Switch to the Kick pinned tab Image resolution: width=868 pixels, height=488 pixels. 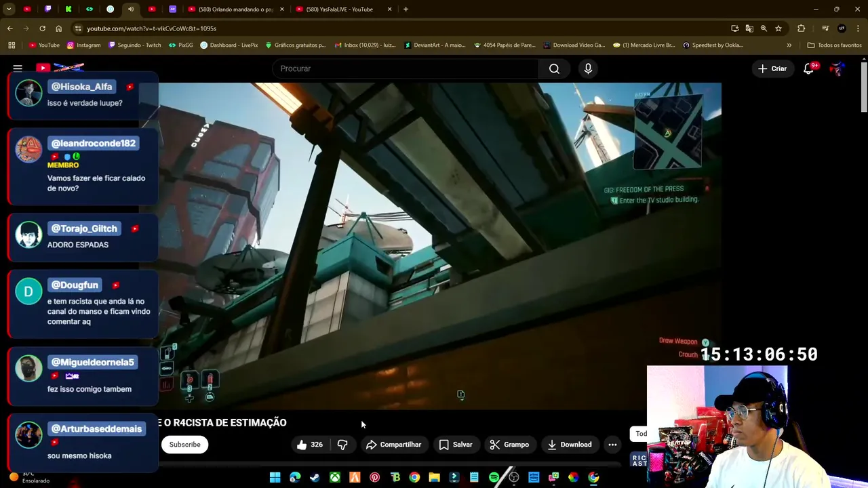(68, 9)
